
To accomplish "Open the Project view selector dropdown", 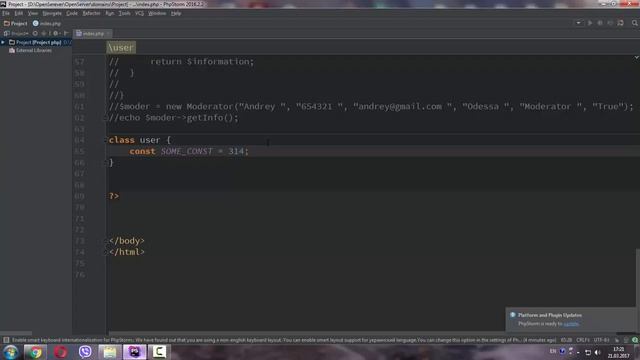I will click(16, 33).
